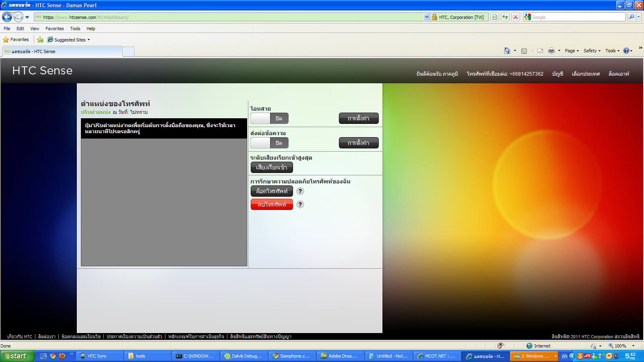
Task: Click the Home icon in command bar
Action: pos(507,51)
